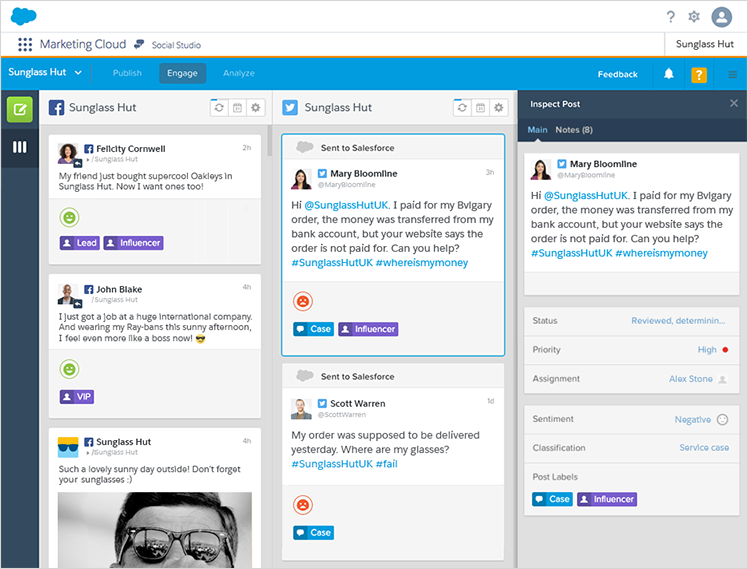
Task: Open #whereismymoney hashtag in Mary's column tweet
Action: 422,263
